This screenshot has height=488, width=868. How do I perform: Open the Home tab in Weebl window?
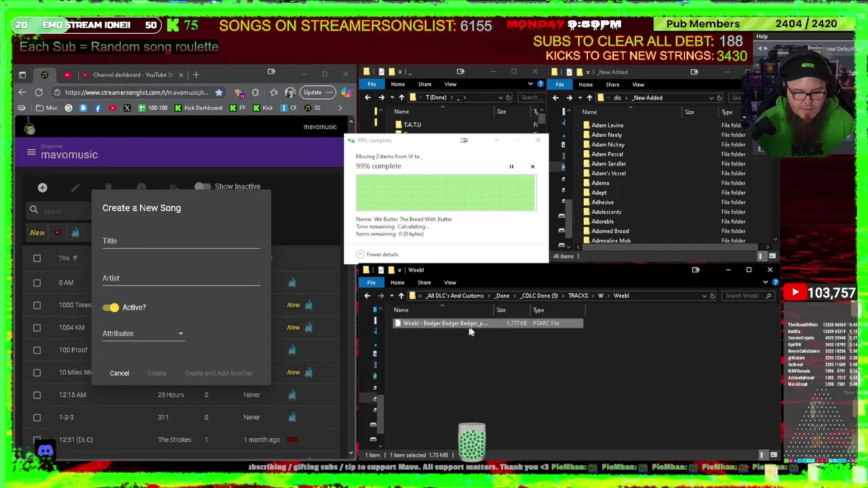pyautogui.click(x=397, y=282)
